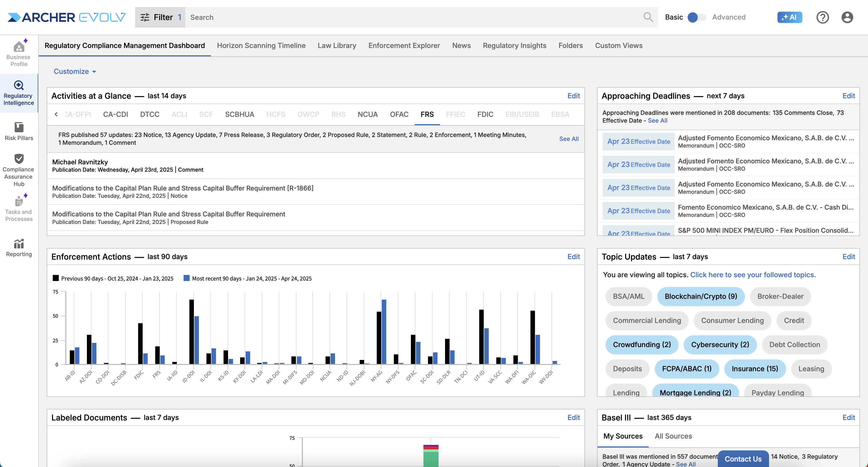Toggle the Broker-Dealer topic chip
868x467 pixels.
tap(780, 296)
